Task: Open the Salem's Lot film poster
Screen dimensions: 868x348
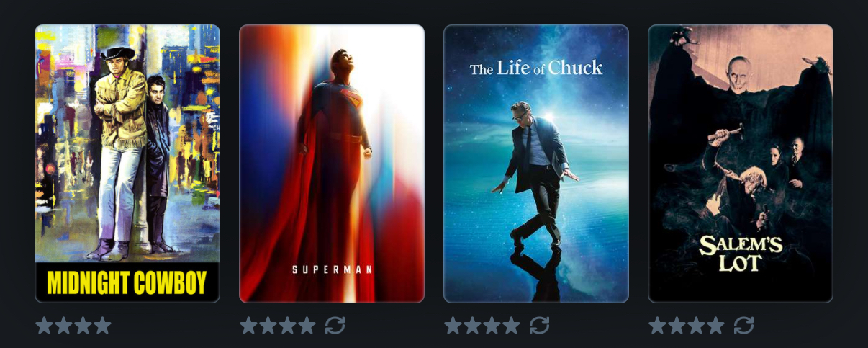Action: (x=741, y=164)
